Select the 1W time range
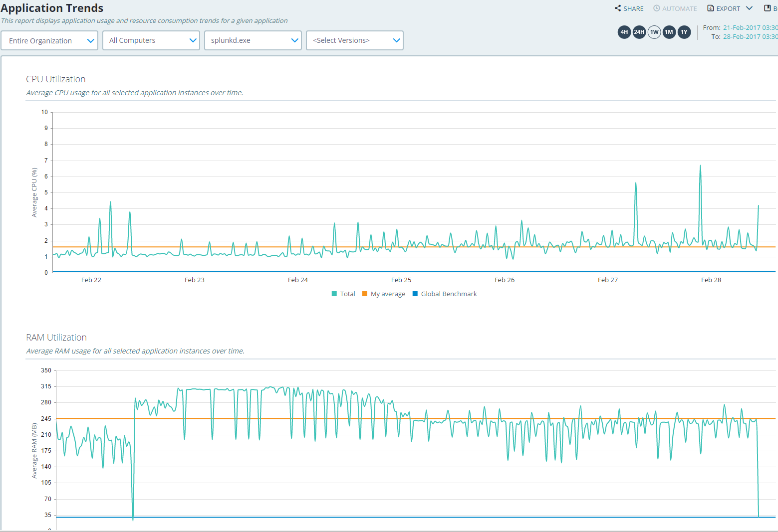Screen dimensions: 778x532 [x=654, y=32]
